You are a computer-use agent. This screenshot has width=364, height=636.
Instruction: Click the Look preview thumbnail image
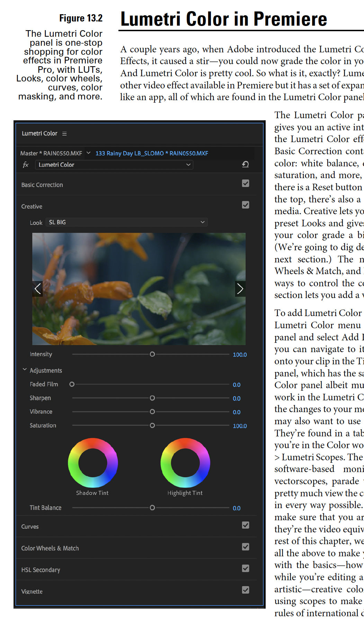[139, 289]
